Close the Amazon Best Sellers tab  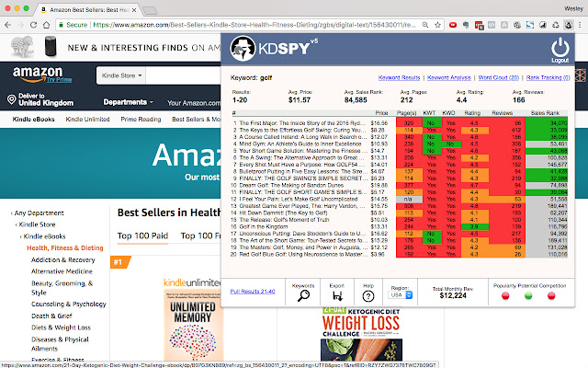pos(134,10)
